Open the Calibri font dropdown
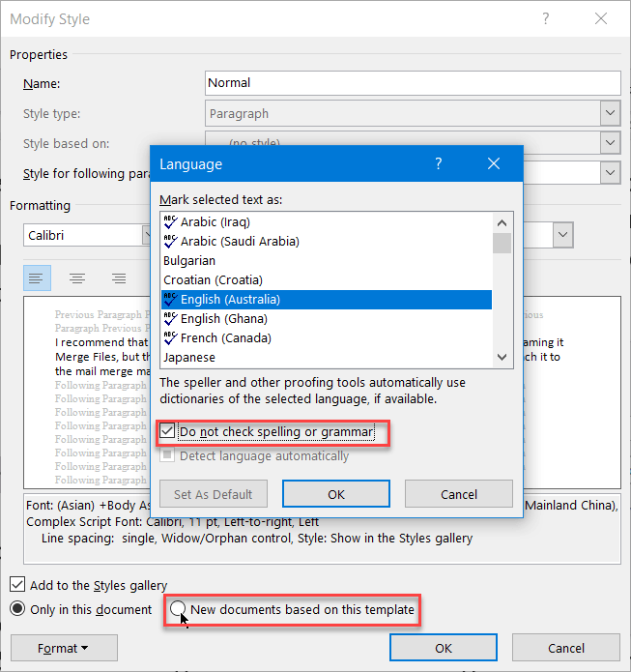631x672 pixels. click(x=147, y=235)
